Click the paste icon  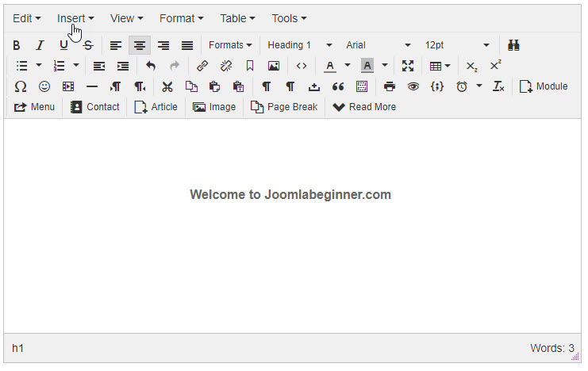point(214,86)
